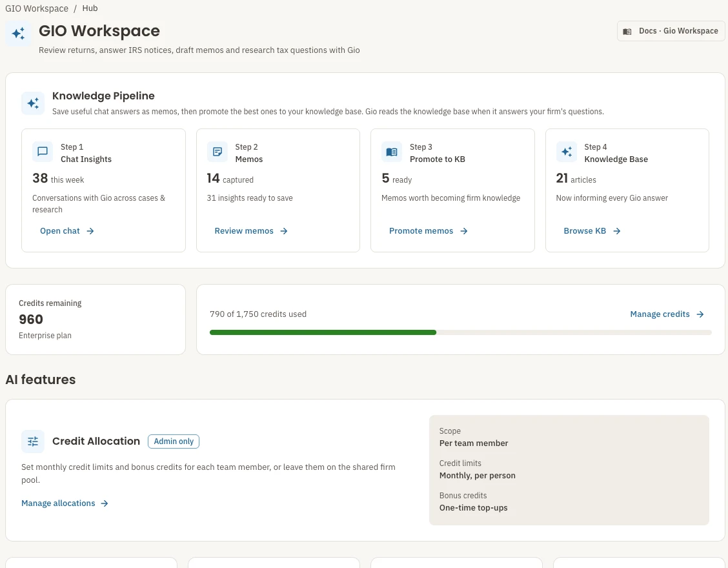The width and height of the screenshot is (728, 568).
Task: Click the arrow next to Open chat
Action: [90, 231]
